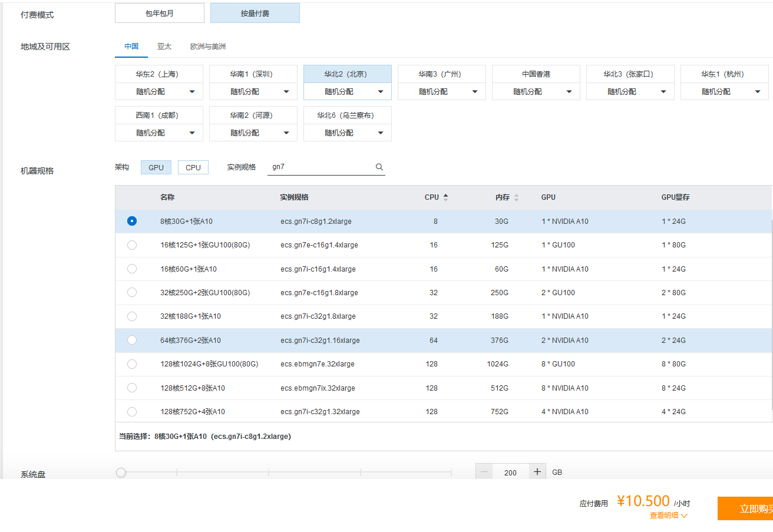773x532 pixels.
Task: Open zone dropdown under 华南3（广州）
Action: point(442,91)
